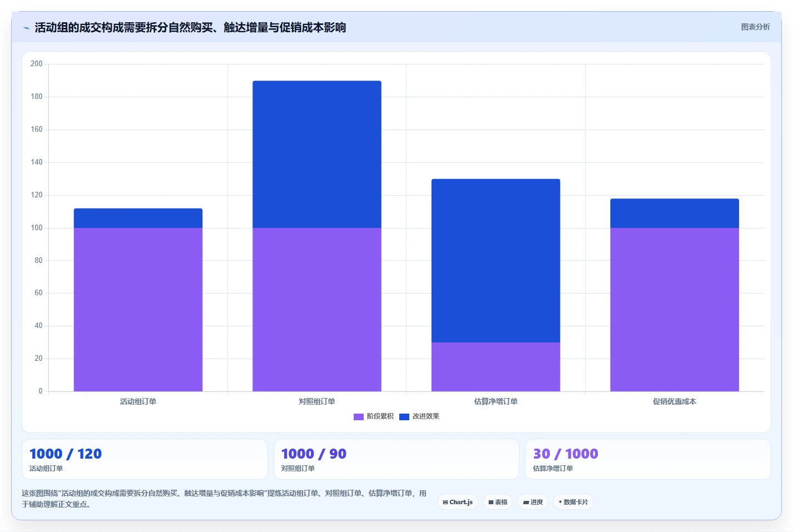Screen dimensions: 793x532
Task: Click the purple segment of the 活动组订单 bar
Action: click(138, 310)
